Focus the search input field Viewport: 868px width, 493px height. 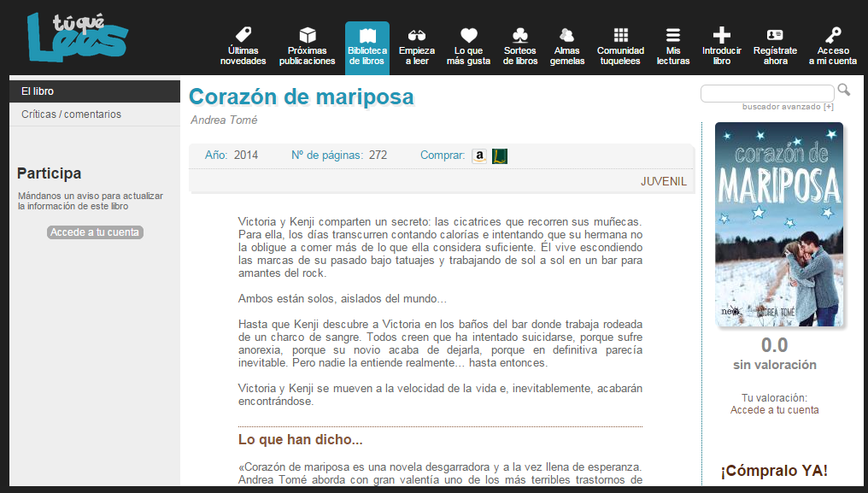[767, 94]
